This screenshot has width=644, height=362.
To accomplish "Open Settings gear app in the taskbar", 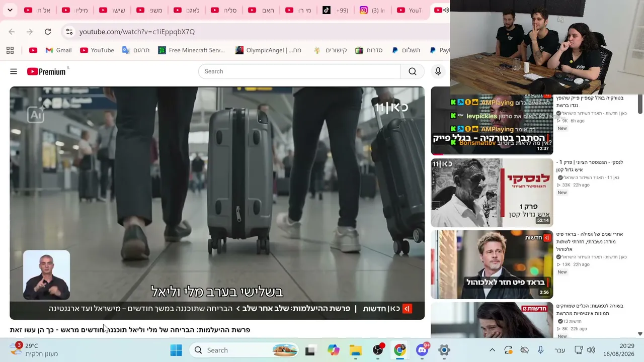I will (x=444, y=350).
